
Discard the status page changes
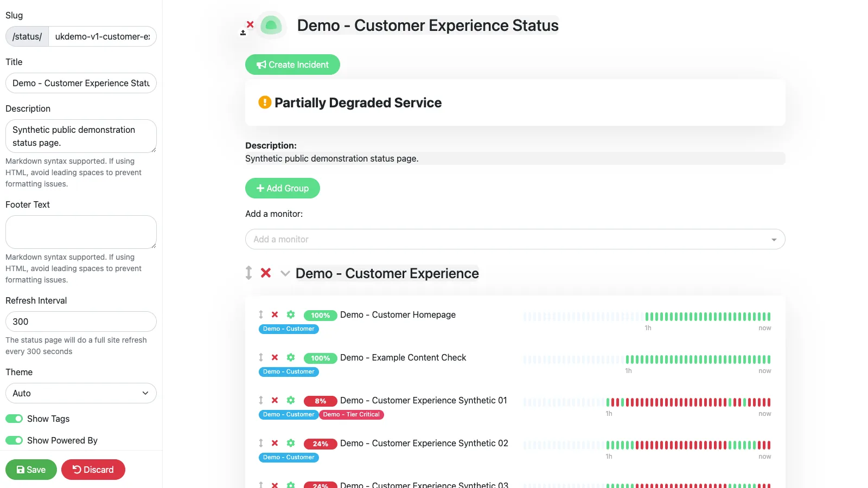click(93, 470)
